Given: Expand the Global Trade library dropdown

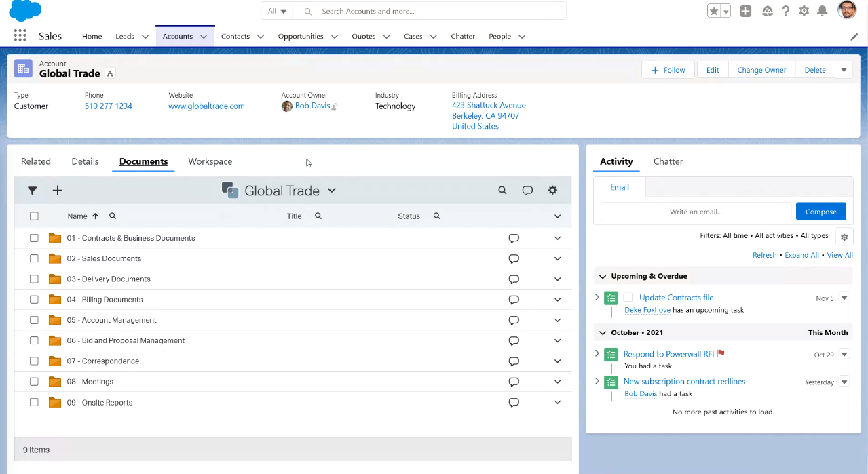Looking at the screenshot, I should 332,191.
